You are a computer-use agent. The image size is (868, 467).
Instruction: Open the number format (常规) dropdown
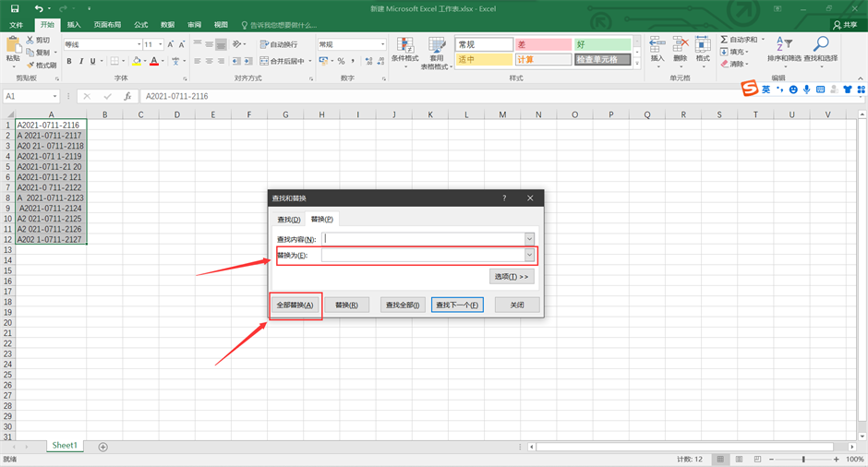(x=382, y=44)
